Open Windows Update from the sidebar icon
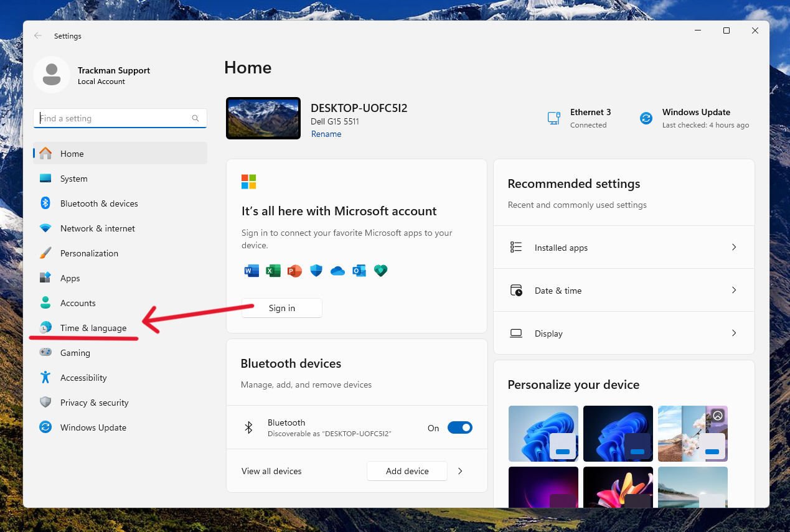This screenshot has width=790, height=532. [45, 427]
